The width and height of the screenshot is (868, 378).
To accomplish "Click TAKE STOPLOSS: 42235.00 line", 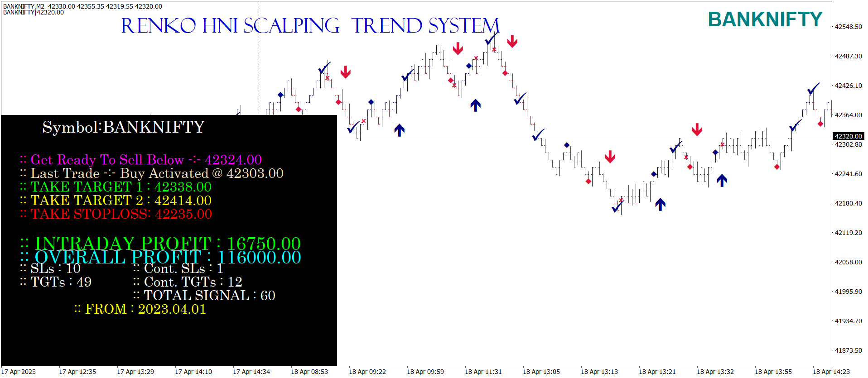I will (x=116, y=214).
